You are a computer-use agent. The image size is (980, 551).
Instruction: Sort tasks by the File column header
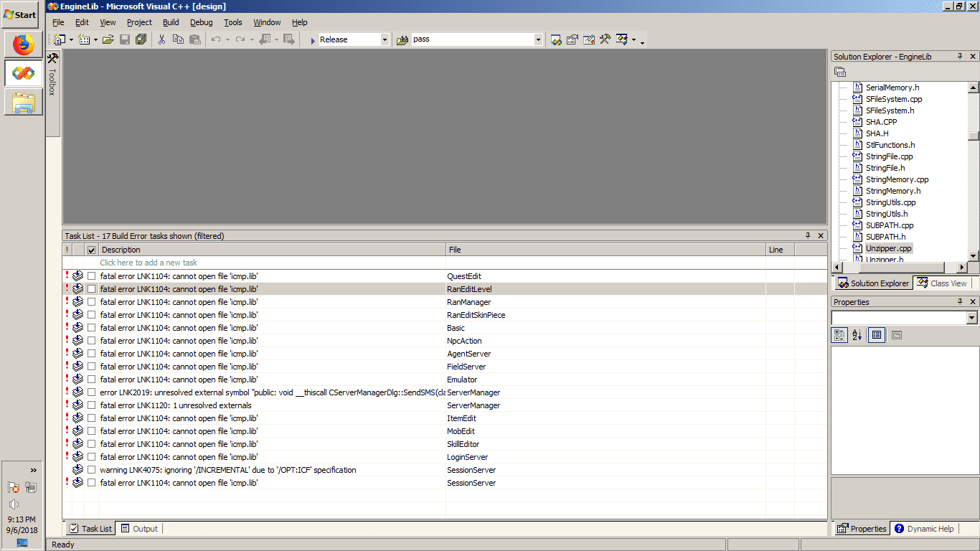pyautogui.click(x=606, y=250)
